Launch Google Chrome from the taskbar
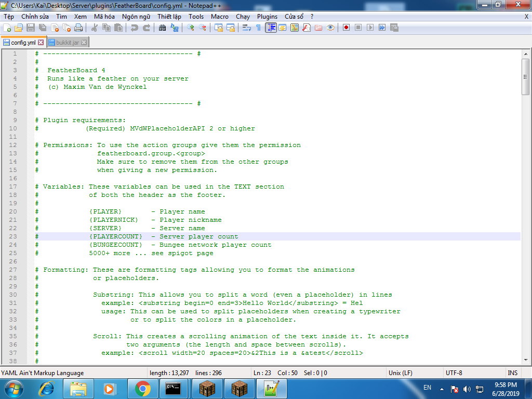The height and width of the screenshot is (399, 532). (x=142, y=389)
